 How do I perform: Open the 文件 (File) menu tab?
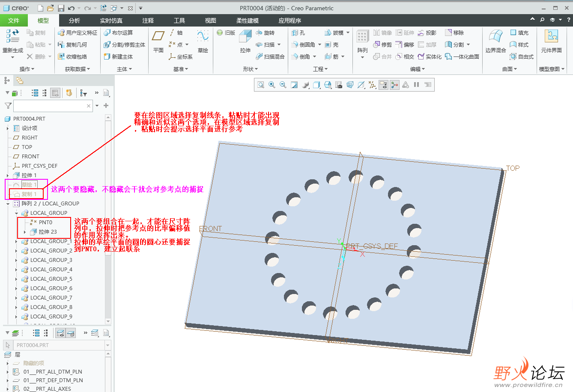(14, 20)
